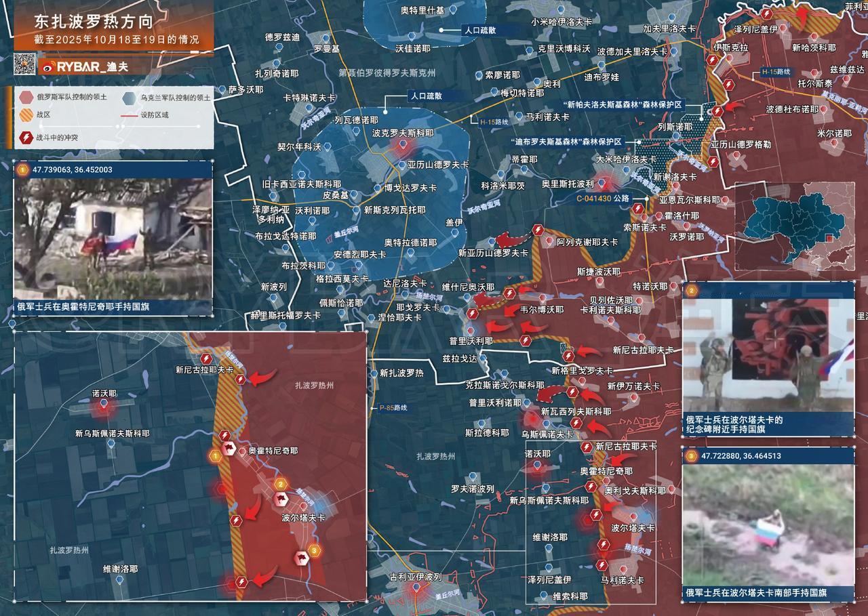The height and width of the screenshot is (616, 868).
Task: Select the 战斗中的冲突 lightning legend icon
Action: point(26,138)
